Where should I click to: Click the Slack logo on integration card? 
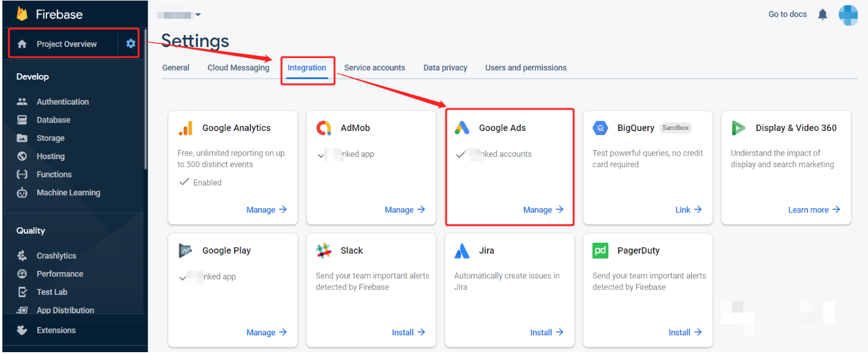tap(324, 250)
